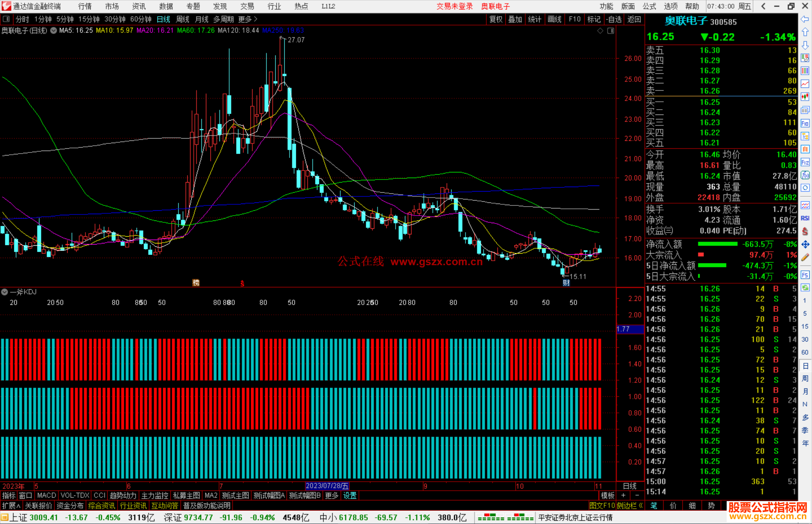Click the back arrow icon in right sidebar
Image resolution: width=812 pixels, height=524 pixels.
point(805,19)
